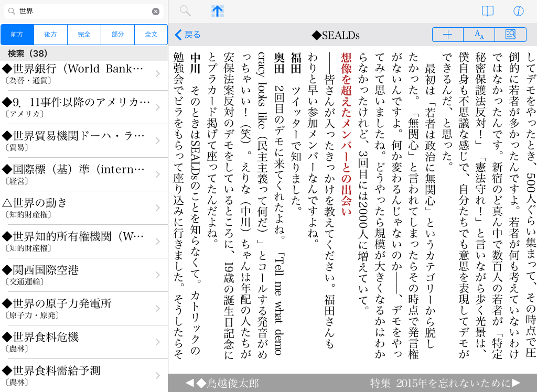
Task: Select 後方 search mode
Action: [50, 35]
